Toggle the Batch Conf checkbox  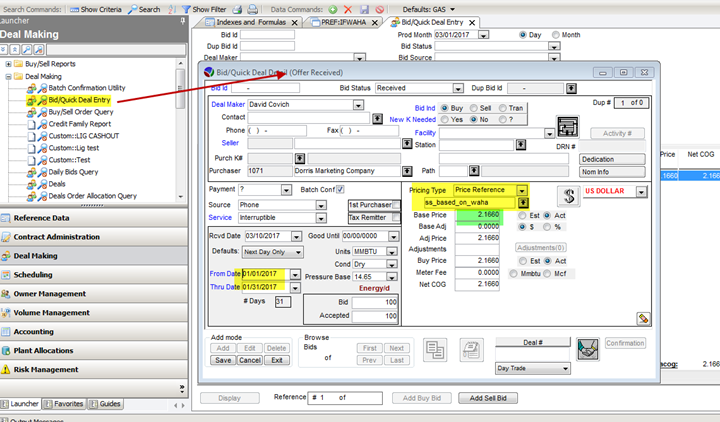340,189
